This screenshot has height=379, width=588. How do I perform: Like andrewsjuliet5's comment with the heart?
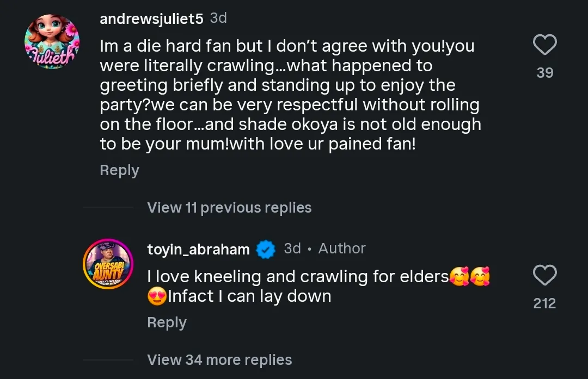[544, 45]
